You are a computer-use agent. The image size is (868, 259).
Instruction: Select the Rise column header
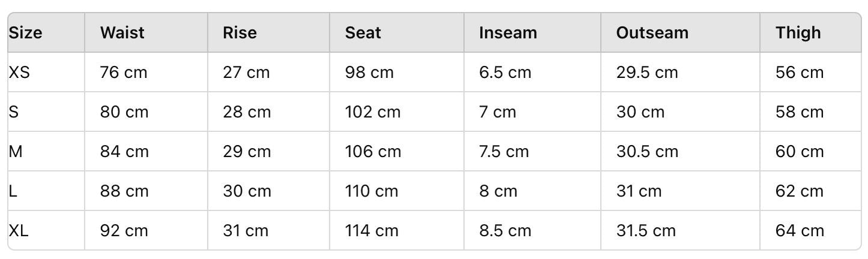coord(240,32)
